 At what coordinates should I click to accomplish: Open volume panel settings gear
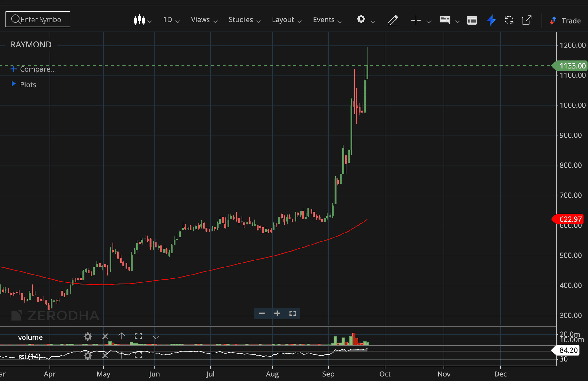coord(88,337)
